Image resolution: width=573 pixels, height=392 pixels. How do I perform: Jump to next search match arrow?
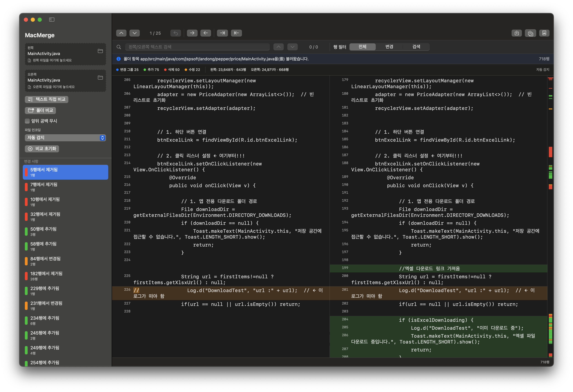point(292,47)
